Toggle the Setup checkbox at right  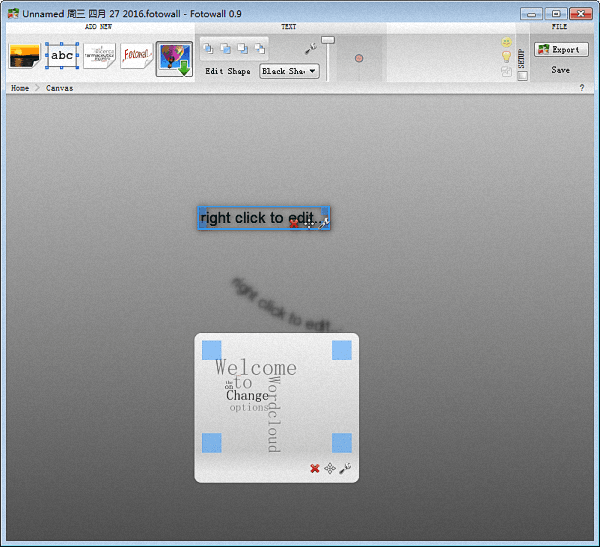(522, 76)
